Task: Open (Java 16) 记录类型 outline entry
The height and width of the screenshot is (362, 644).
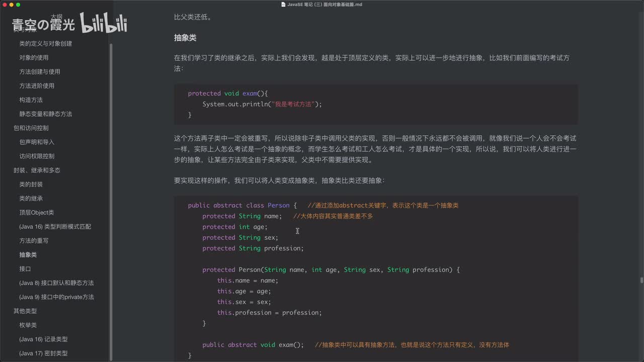Action: [43, 339]
